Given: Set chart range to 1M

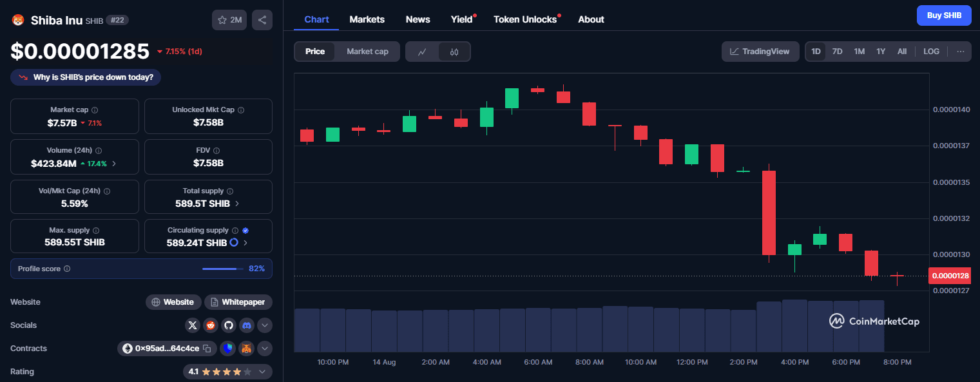Looking at the screenshot, I should tap(860, 52).
